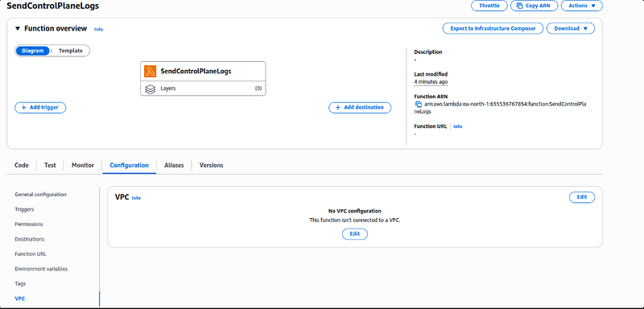Click the plus icon in Add trigger
This screenshot has width=644, height=309.
24,108
